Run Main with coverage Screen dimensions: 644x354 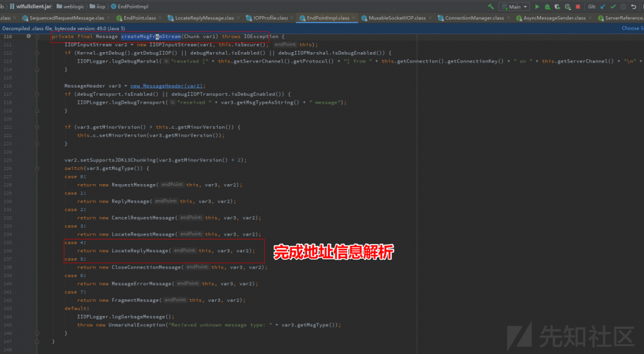(x=557, y=6)
